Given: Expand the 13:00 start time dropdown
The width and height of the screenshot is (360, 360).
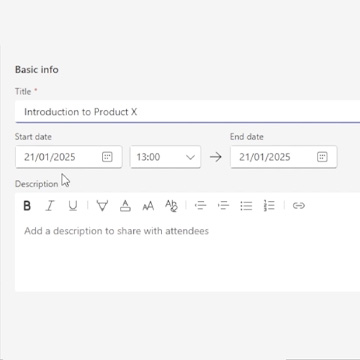Looking at the screenshot, I should (190, 157).
